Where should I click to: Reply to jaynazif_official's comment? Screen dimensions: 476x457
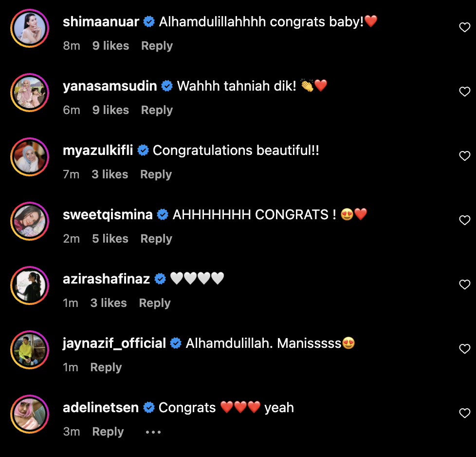click(x=106, y=367)
